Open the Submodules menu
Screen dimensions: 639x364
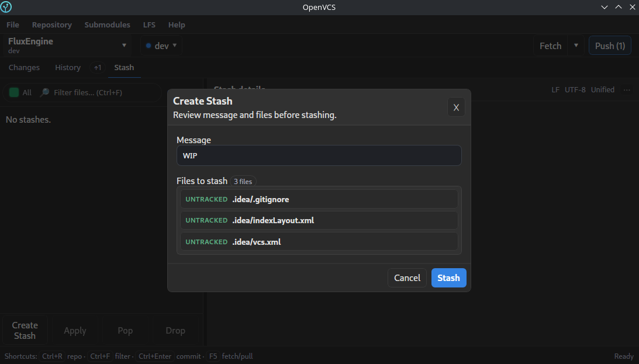107,25
